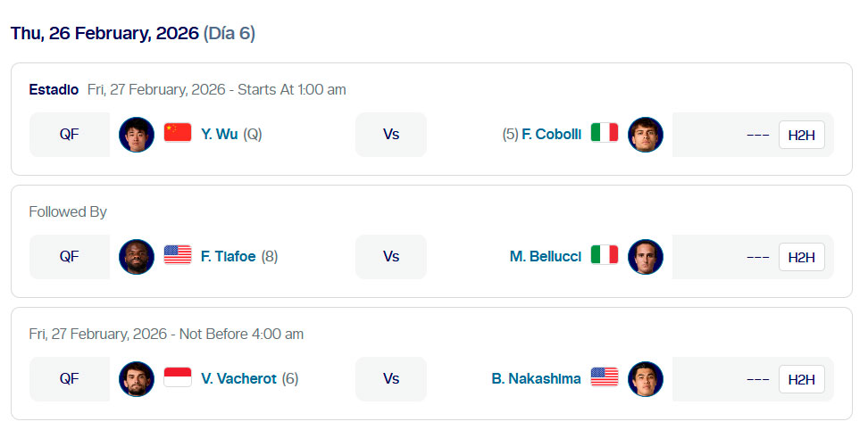
Task: Open F. Tiafoe player profile link
Action: 228,256
